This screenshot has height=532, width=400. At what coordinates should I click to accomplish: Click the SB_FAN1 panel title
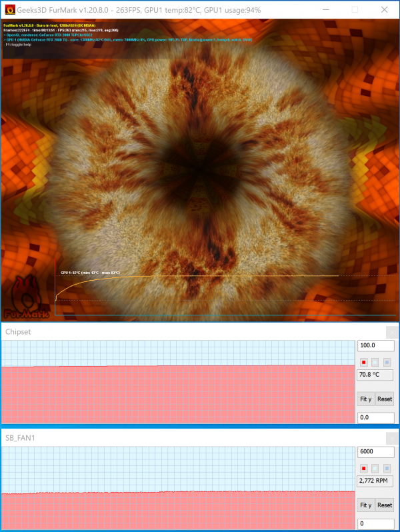(20, 438)
